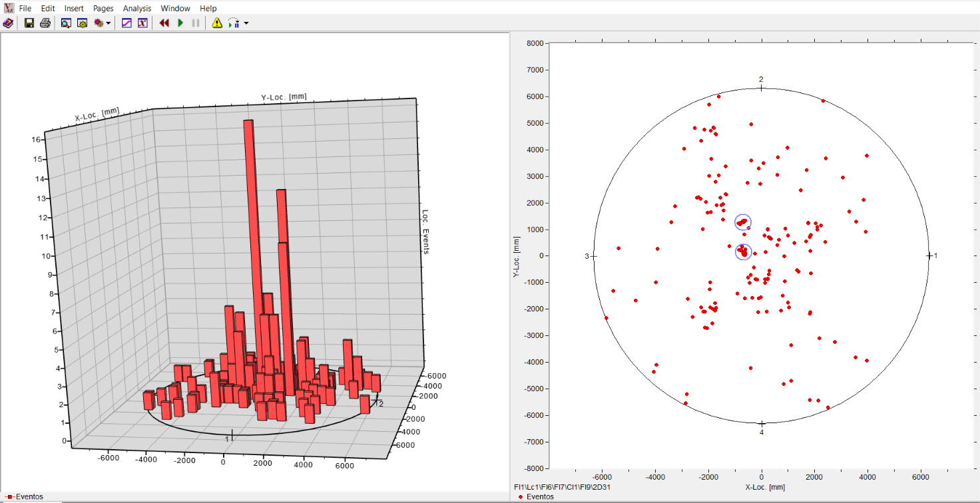Open the Insert menu
The height and width of the screenshot is (503, 980).
point(74,9)
